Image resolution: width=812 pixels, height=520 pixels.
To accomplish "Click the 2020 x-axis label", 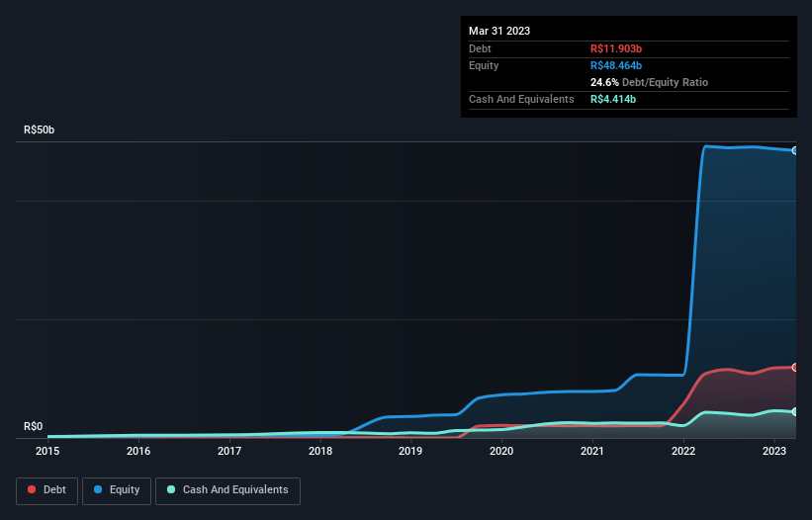I will click(x=501, y=451).
